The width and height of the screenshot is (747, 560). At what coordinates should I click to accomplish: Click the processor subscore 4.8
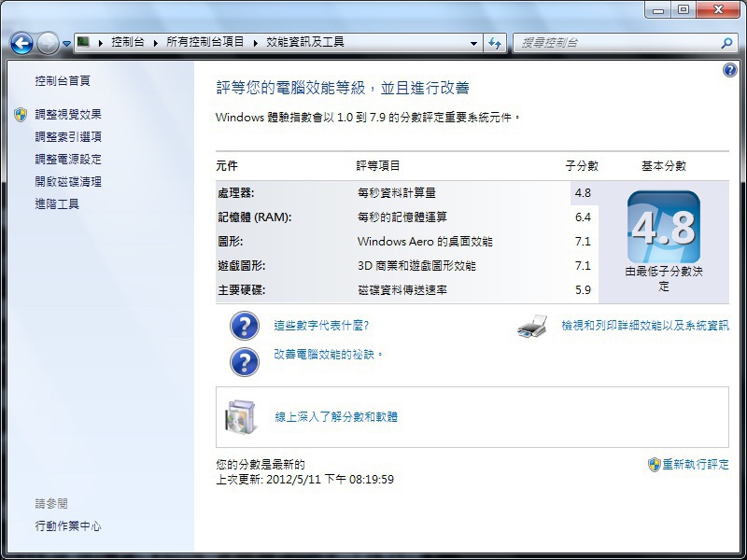pos(583,193)
